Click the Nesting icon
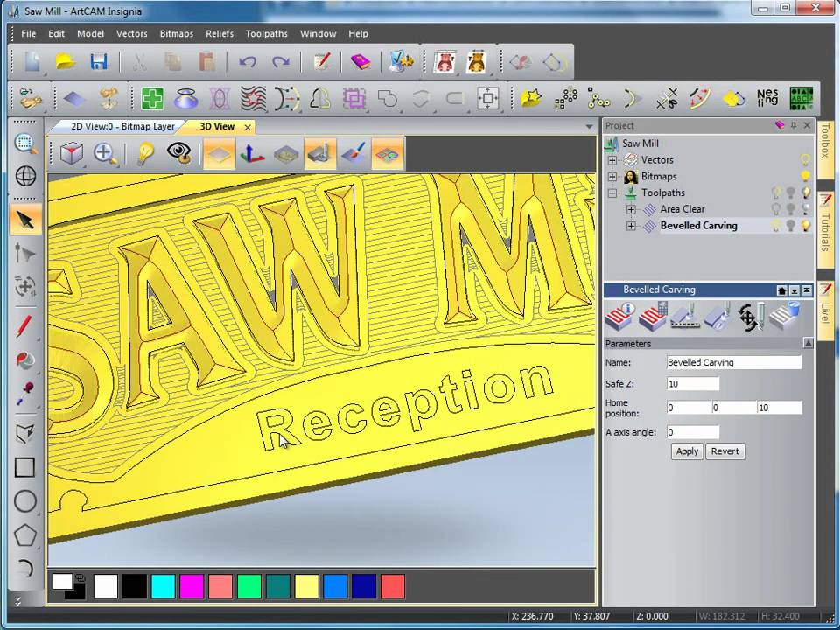 [767, 97]
